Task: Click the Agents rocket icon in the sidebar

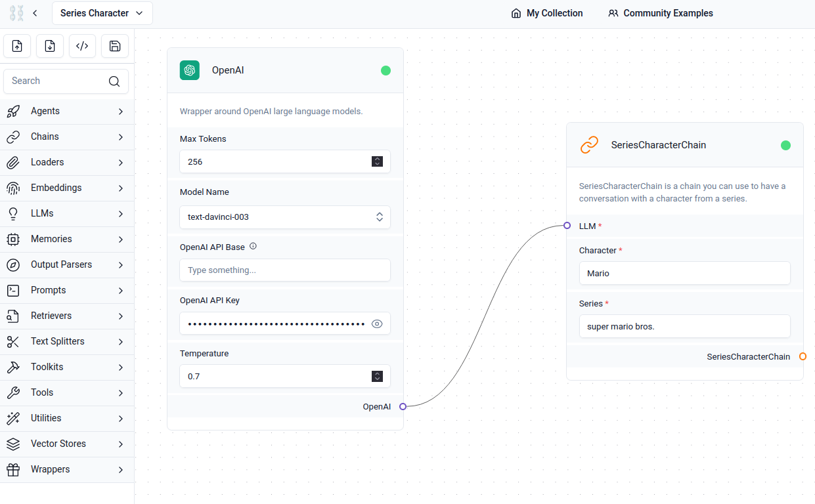Action: tap(13, 110)
